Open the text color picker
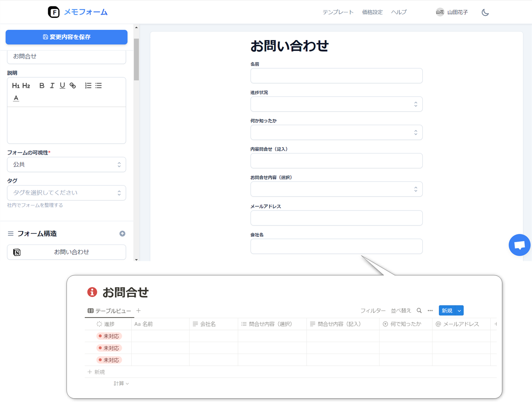 click(x=16, y=98)
